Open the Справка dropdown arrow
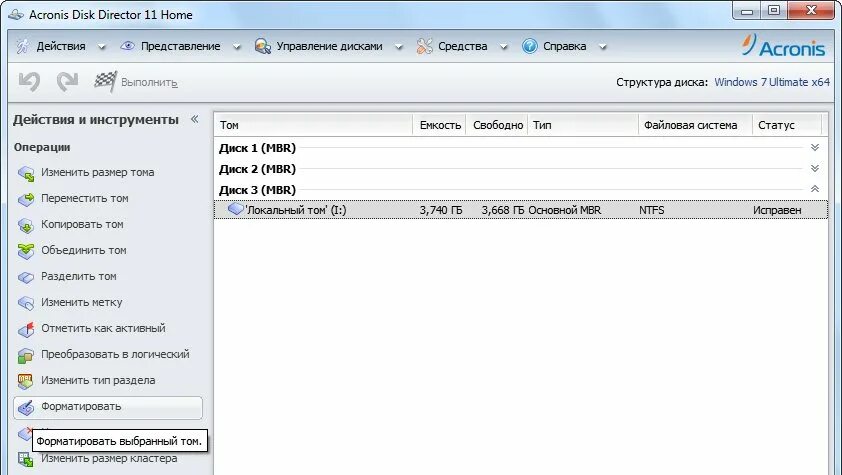The image size is (842, 475). (603, 47)
